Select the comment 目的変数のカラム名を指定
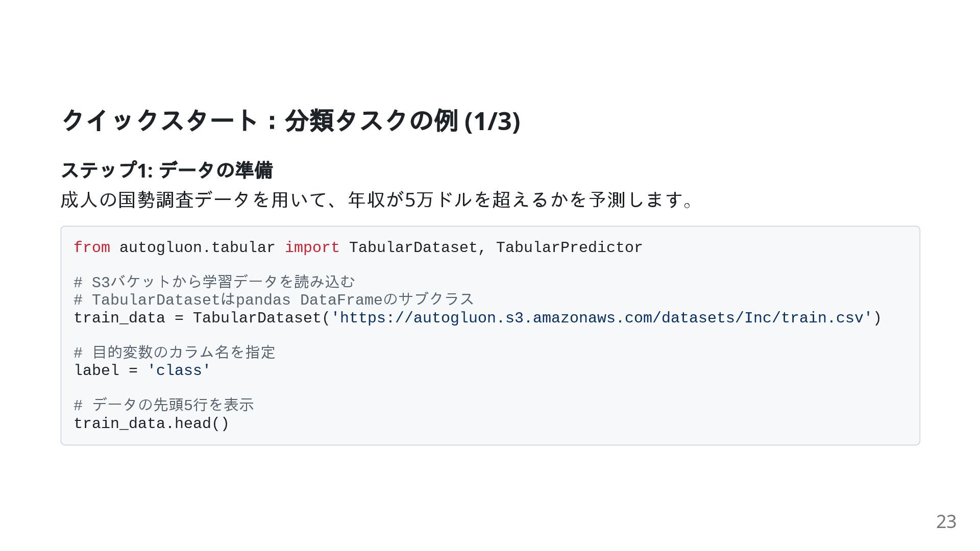 pos(175,353)
